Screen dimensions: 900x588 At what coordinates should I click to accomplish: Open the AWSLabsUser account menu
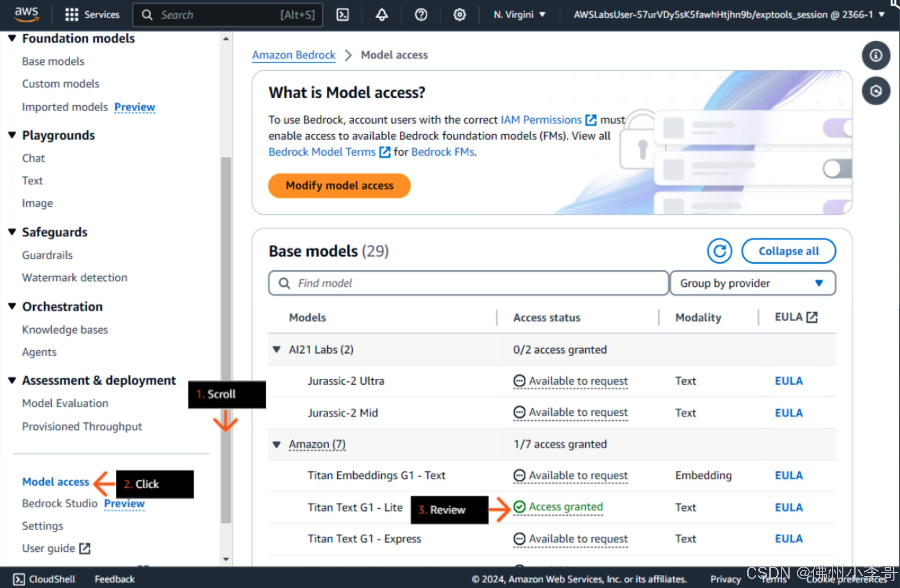click(729, 15)
